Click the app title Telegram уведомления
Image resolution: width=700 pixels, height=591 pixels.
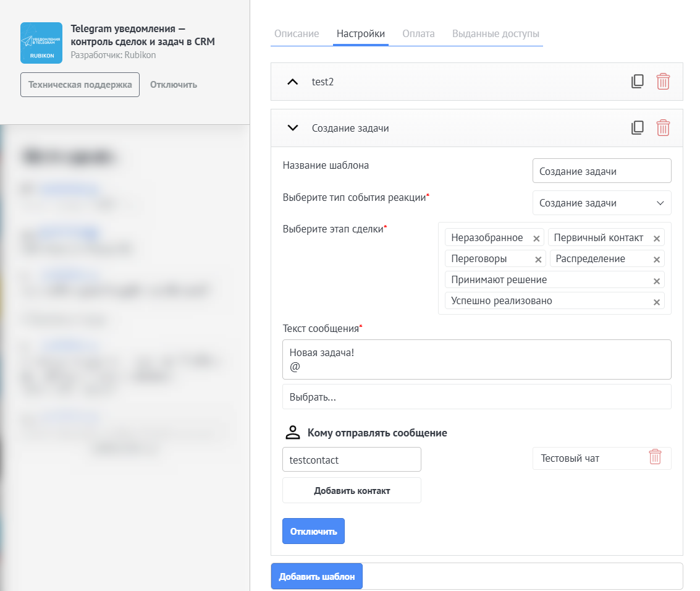coord(143,35)
